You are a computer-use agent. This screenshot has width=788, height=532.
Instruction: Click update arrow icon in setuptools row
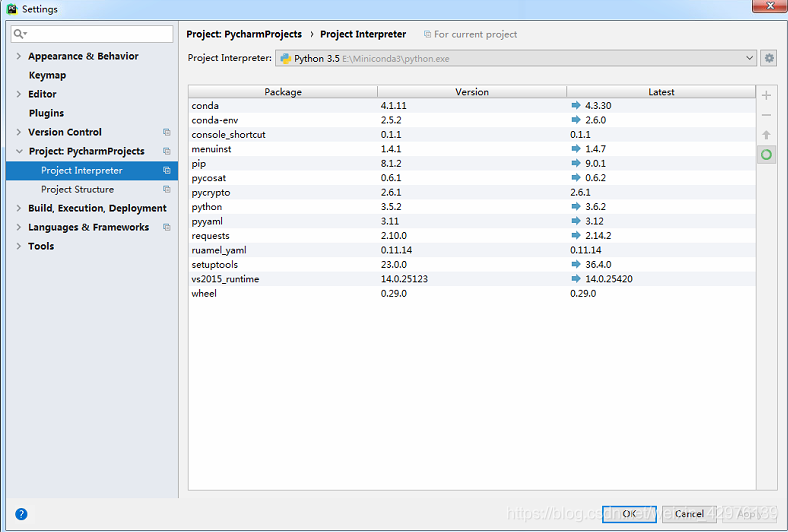click(x=576, y=264)
